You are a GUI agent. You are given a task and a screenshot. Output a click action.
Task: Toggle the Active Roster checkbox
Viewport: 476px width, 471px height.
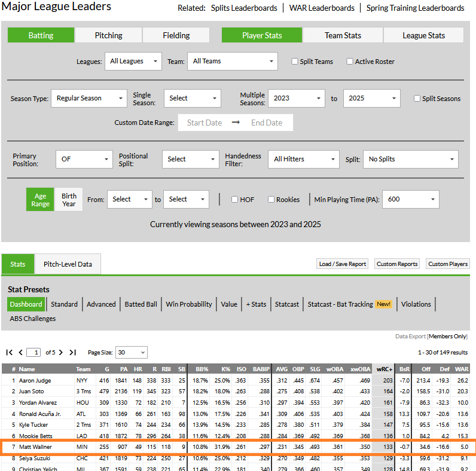pos(350,62)
